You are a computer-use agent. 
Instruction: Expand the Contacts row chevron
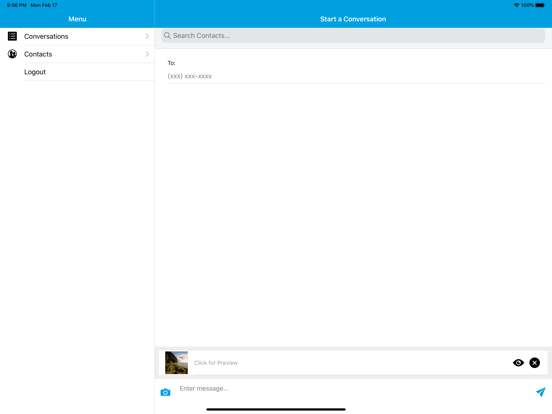click(x=147, y=54)
